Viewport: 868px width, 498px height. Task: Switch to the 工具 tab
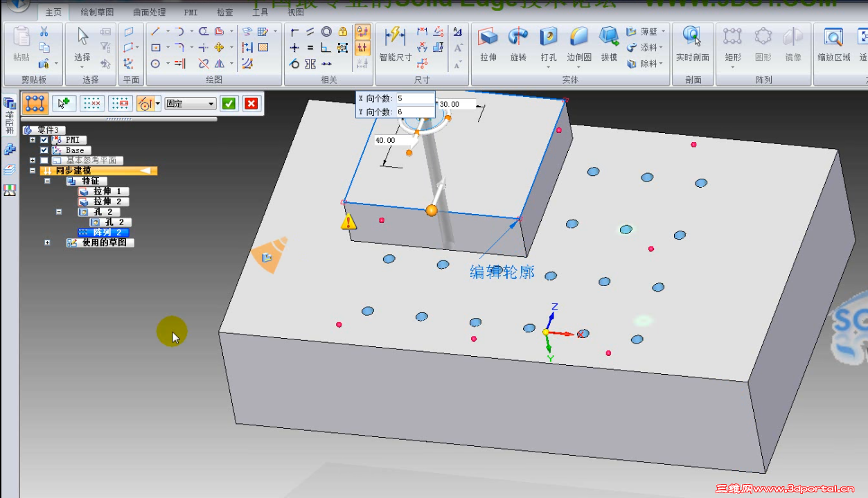pyautogui.click(x=260, y=12)
